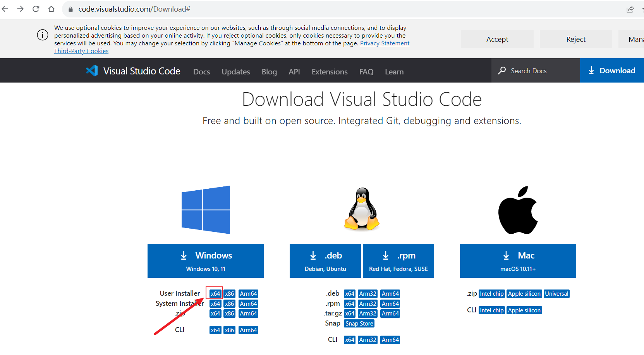The image size is (644, 355).
Task: Click the cookie notice info icon
Action: (43, 35)
